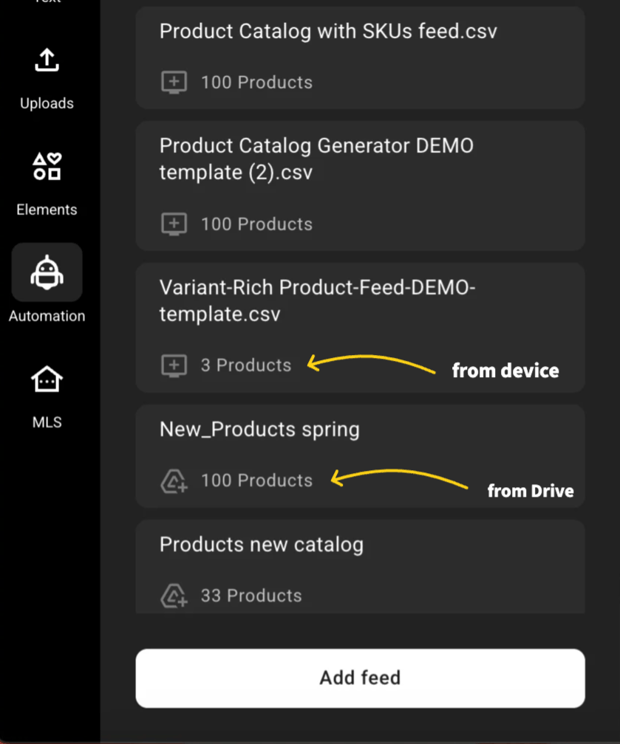Click device icon on Product Catalog with SKUs feed
This screenshot has height=744, width=620.
174,82
